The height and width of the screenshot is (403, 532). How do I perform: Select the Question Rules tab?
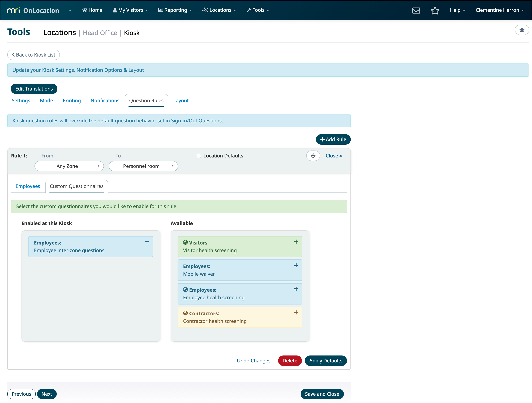[x=146, y=101]
